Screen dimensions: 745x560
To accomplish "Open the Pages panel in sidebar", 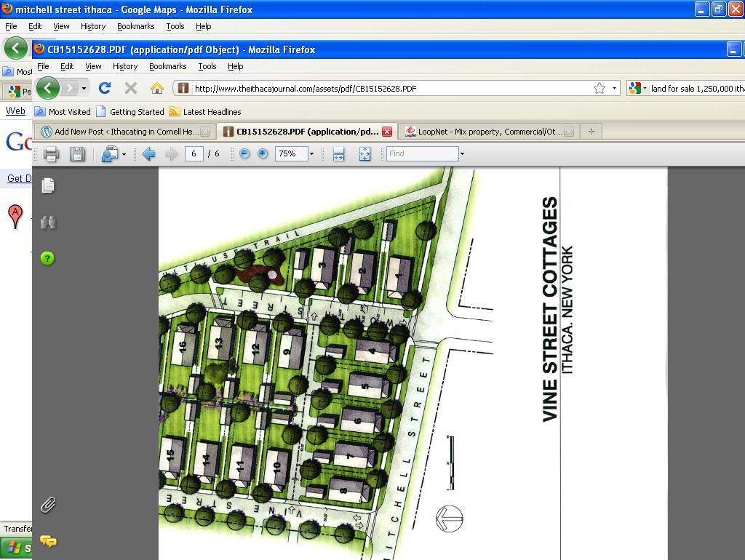I will 48,185.
